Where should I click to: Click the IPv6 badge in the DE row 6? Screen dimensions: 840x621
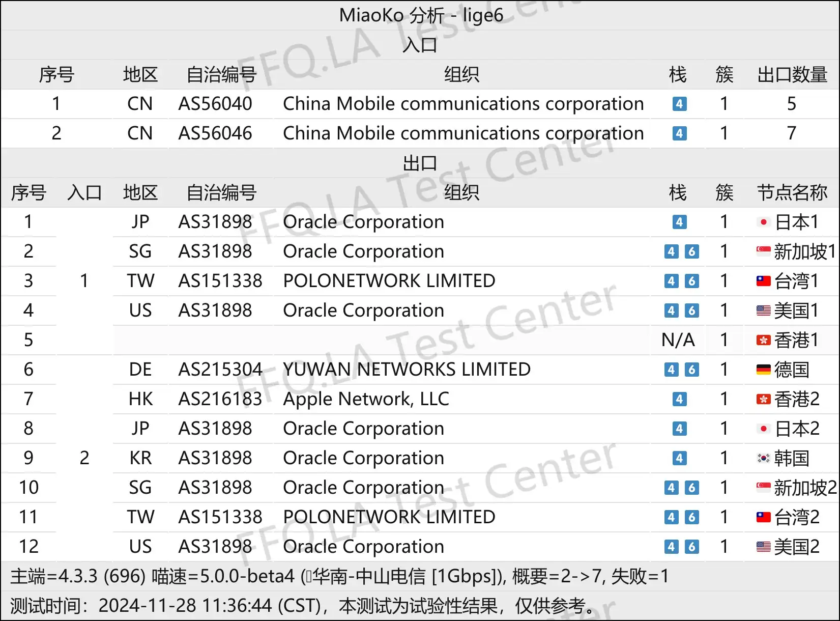coord(691,370)
